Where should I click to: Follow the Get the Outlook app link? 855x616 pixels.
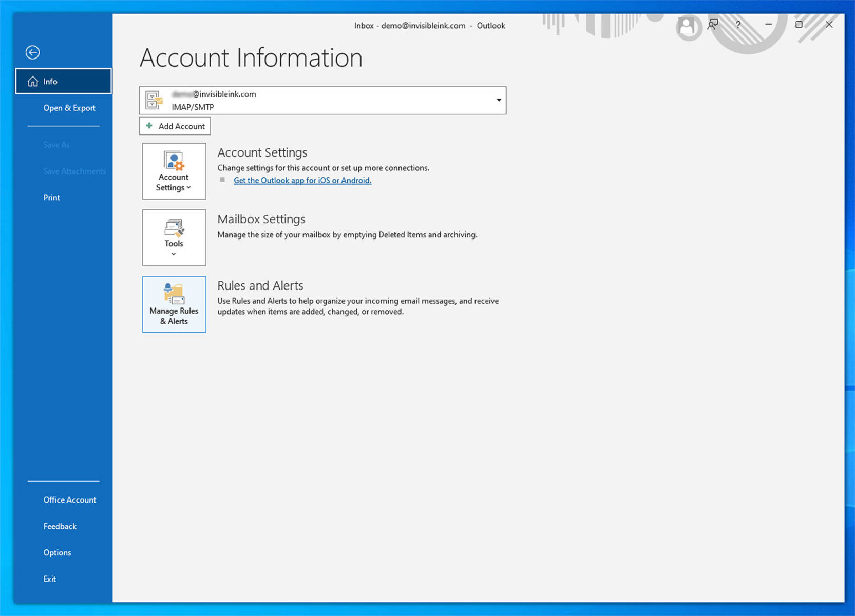302,180
